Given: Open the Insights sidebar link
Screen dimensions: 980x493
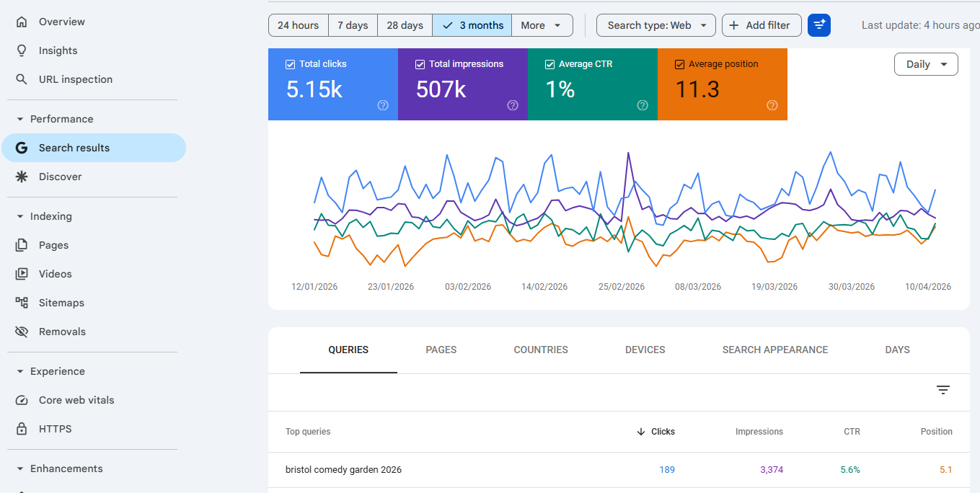Looking at the screenshot, I should click(x=94, y=50).
